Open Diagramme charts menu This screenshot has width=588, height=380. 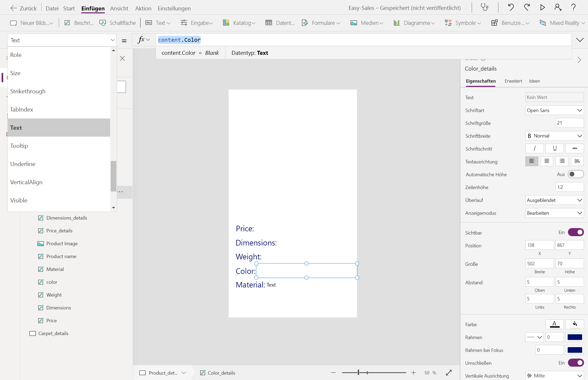tap(414, 23)
